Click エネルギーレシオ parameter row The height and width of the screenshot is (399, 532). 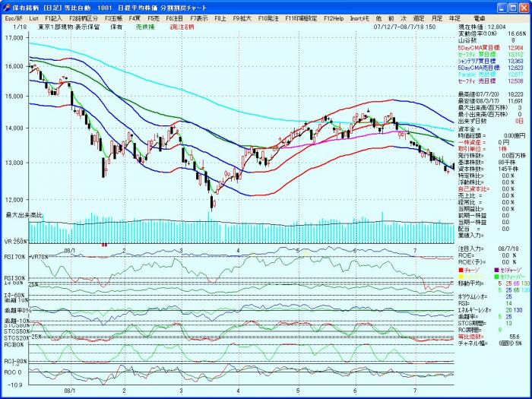point(490,310)
